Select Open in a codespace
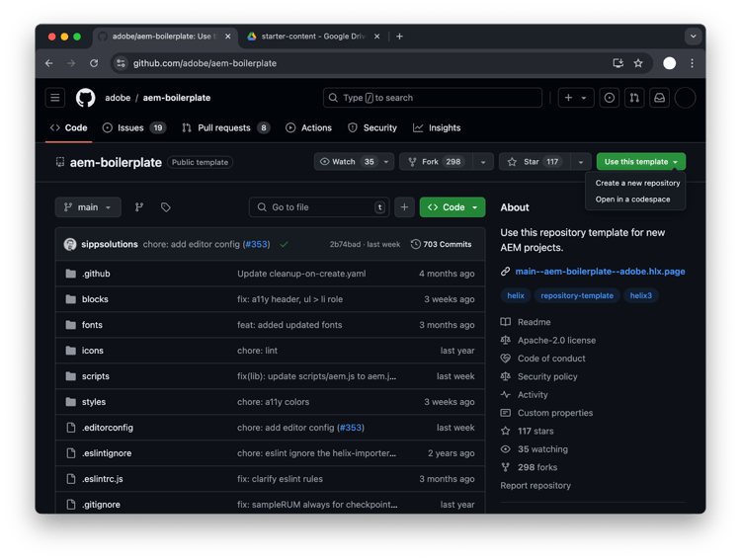The image size is (741, 560). click(632, 200)
